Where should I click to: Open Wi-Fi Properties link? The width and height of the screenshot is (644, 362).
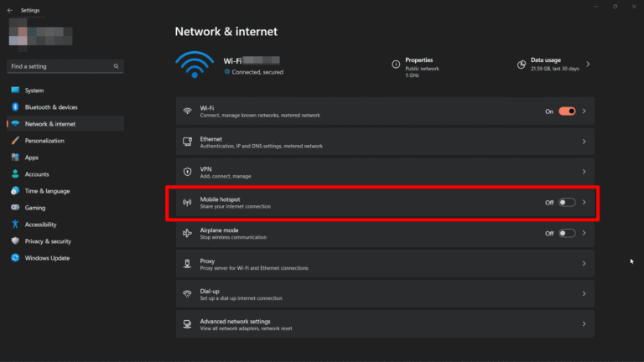point(418,60)
